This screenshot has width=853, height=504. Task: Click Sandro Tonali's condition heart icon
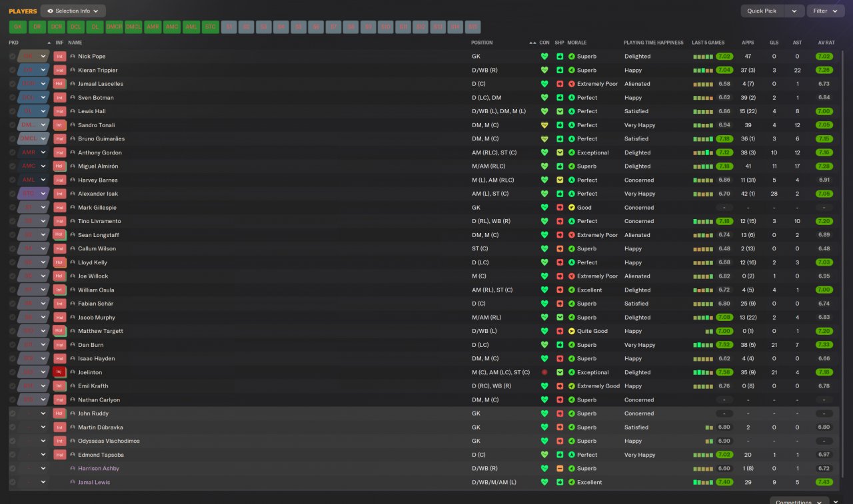pyautogui.click(x=544, y=125)
